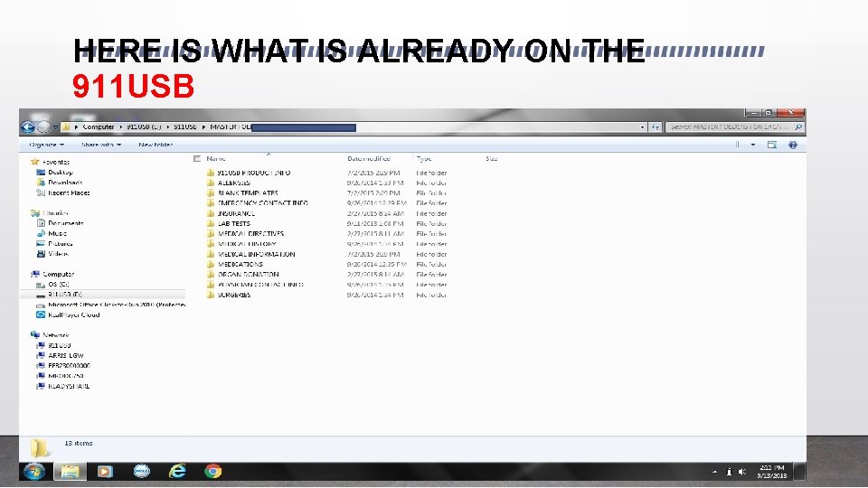Select the BLANK TEMPLATES folder
This screenshot has height=488, width=868.
[x=248, y=193]
